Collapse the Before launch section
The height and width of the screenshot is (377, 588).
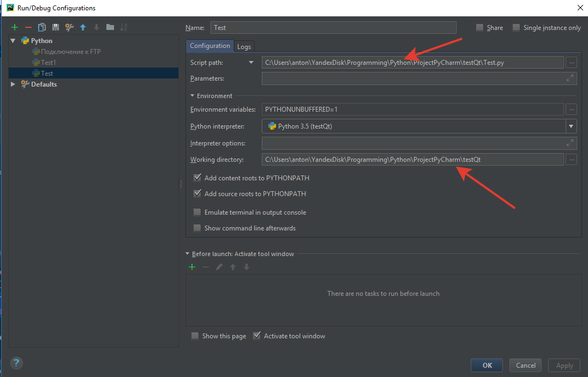point(188,254)
